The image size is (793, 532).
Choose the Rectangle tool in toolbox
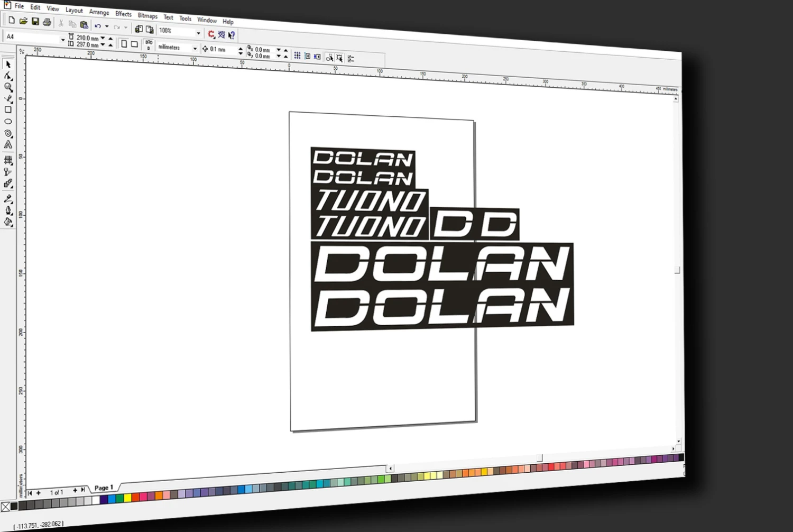[8, 110]
